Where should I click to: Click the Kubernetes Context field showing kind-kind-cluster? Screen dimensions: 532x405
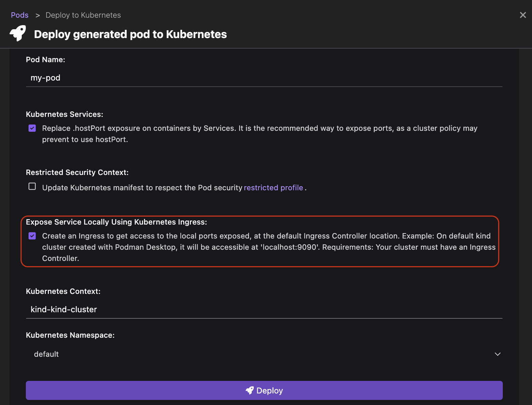point(264,310)
